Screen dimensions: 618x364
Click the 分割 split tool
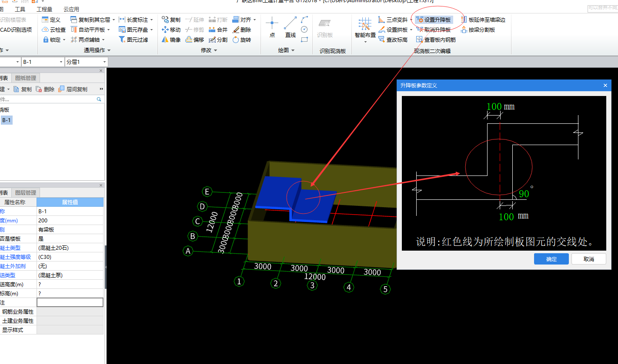(x=218, y=40)
